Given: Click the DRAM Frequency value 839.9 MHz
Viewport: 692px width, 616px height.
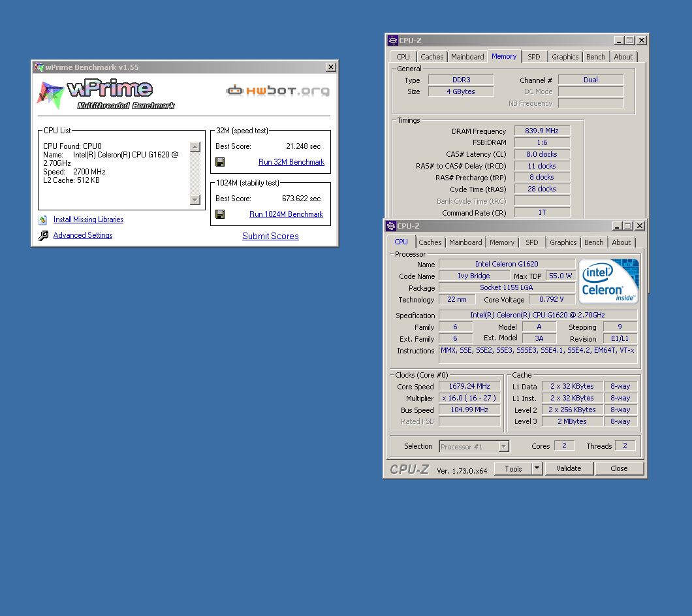Looking at the screenshot, I should point(542,131).
